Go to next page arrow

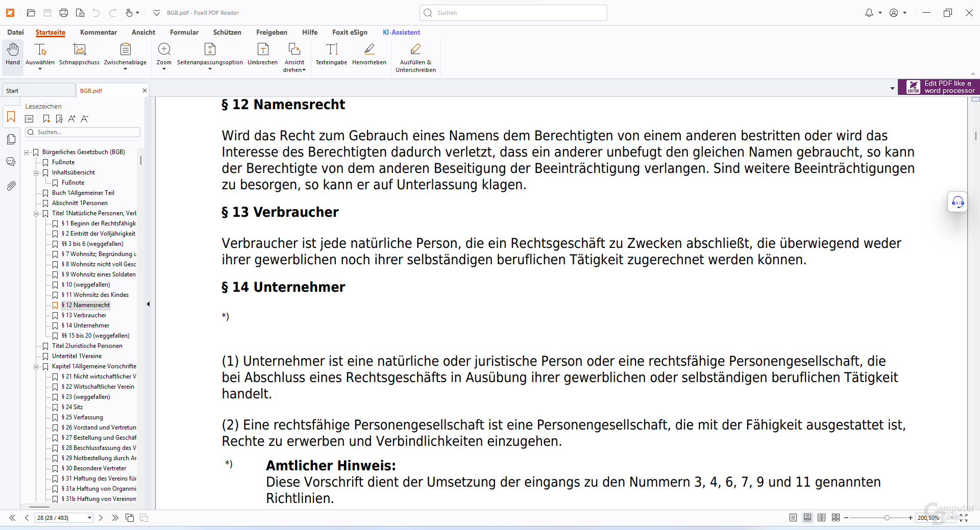click(101, 518)
